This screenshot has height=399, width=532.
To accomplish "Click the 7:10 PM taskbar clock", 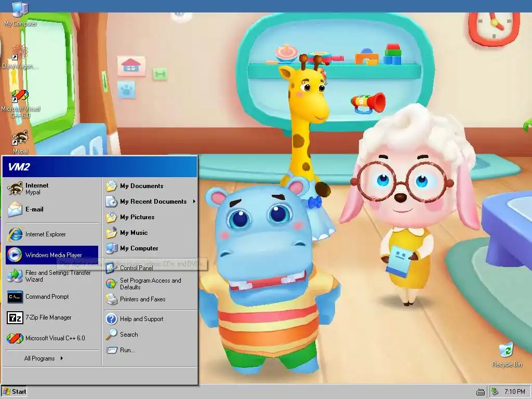I will point(515,392).
